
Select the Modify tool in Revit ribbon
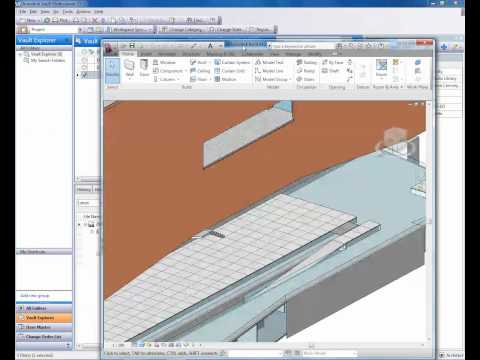(x=112, y=71)
